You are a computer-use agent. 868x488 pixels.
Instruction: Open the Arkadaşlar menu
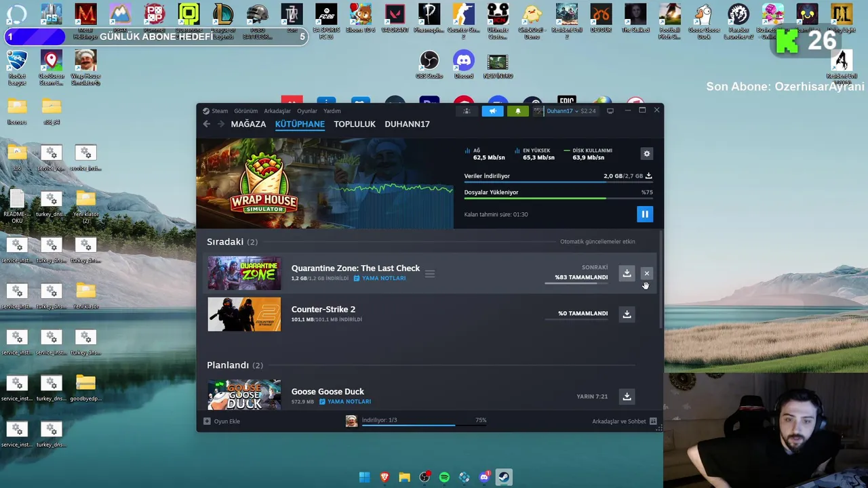tap(277, 111)
